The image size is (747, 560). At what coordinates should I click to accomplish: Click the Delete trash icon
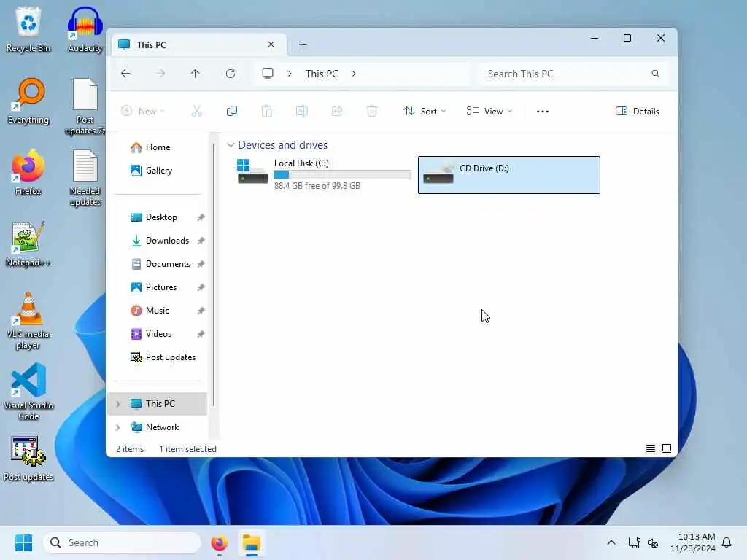click(372, 111)
